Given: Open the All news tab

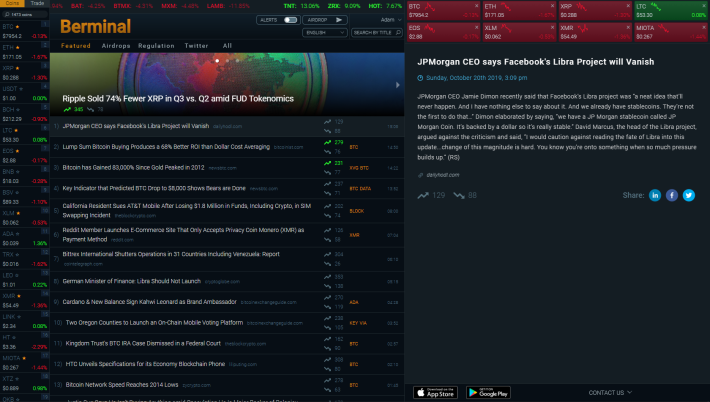Looking at the screenshot, I should pos(227,46).
